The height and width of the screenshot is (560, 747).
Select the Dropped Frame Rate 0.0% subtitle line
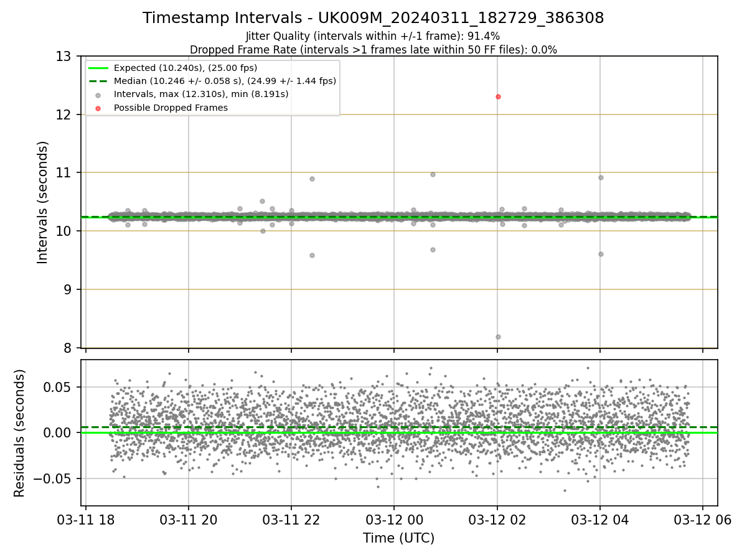374,50
